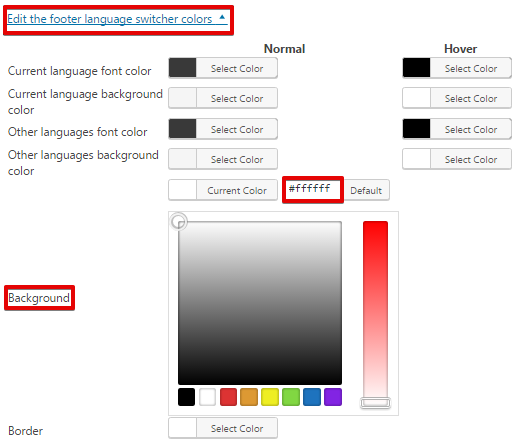518x439 pixels.
Task: Pick the green palette swatch
Action: (291, 397)
